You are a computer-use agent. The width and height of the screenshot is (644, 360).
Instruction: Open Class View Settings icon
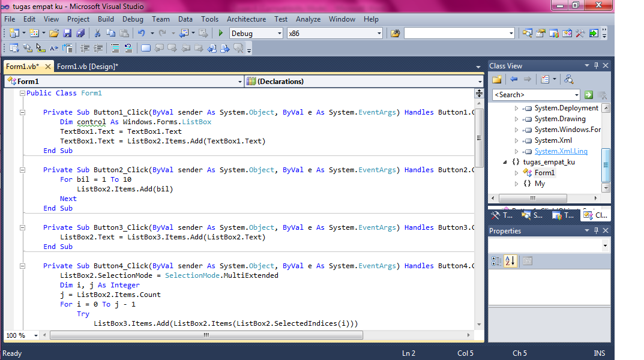click(x=545, y=80)
